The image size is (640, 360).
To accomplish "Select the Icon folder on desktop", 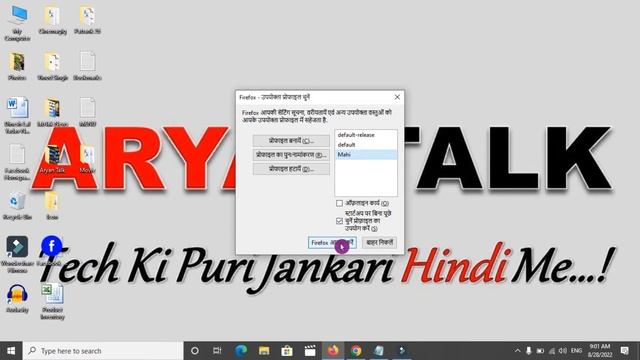I will (x=52, y=206).
